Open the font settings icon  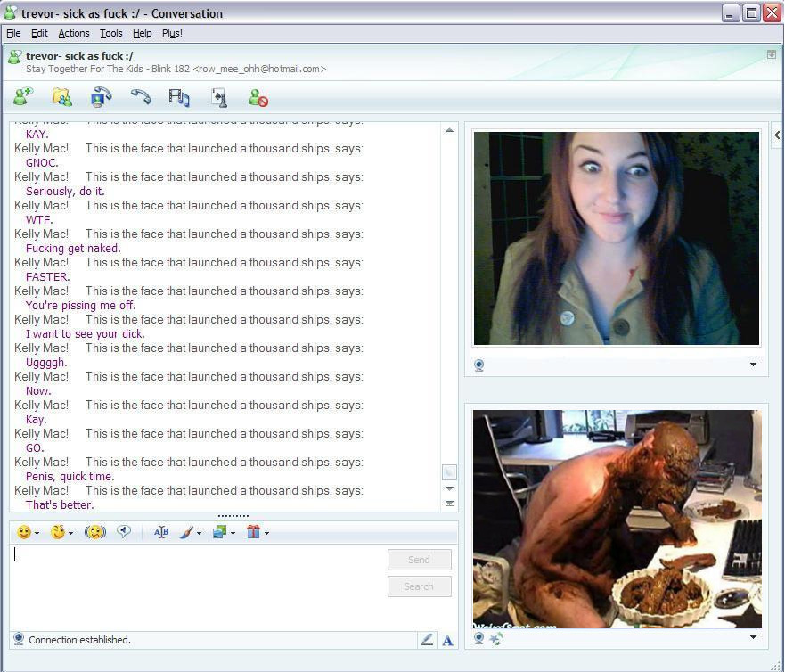point(161,532)
